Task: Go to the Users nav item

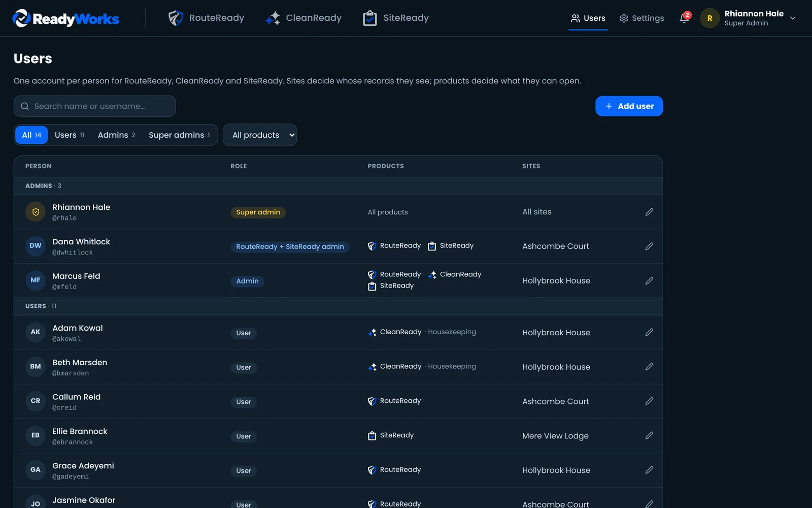Action: tap(588, 18)
